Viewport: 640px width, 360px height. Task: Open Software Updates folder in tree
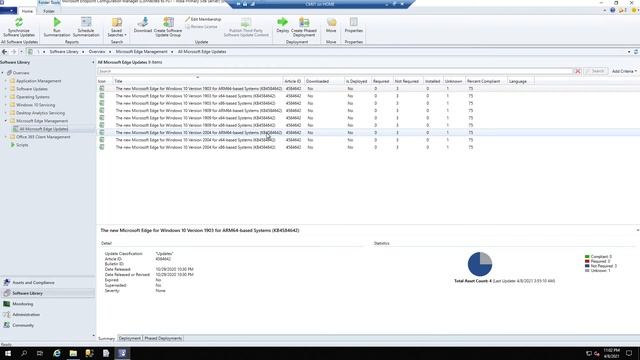click(x=32, y=89)
